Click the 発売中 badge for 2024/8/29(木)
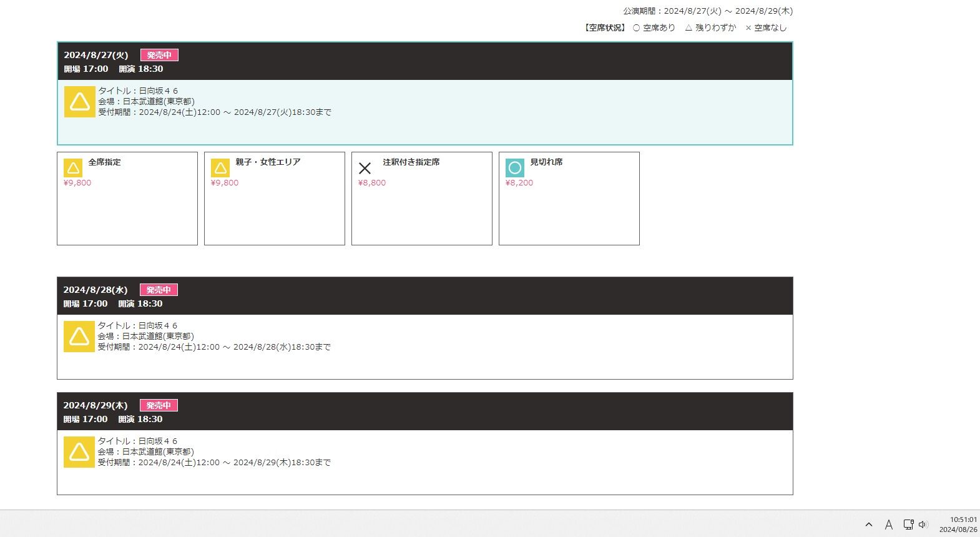 (x=159, y=405)
